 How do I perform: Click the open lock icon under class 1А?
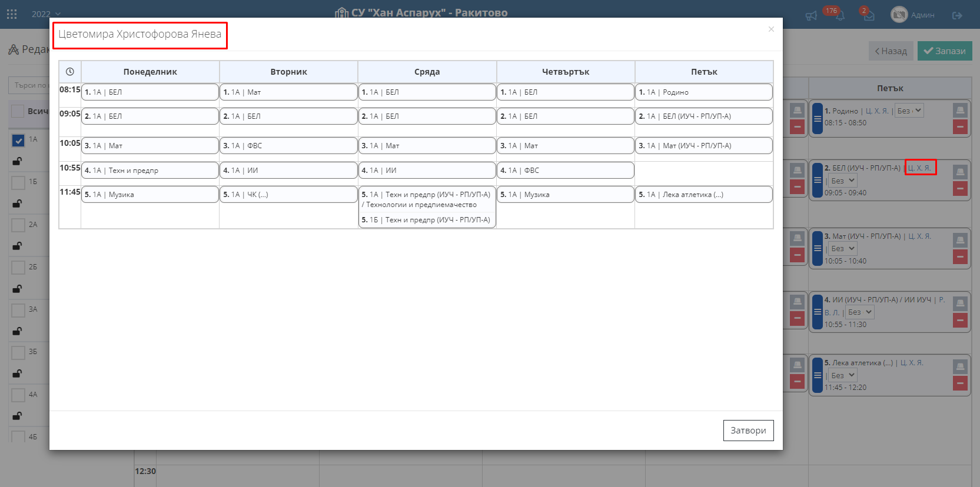point(18,161)
